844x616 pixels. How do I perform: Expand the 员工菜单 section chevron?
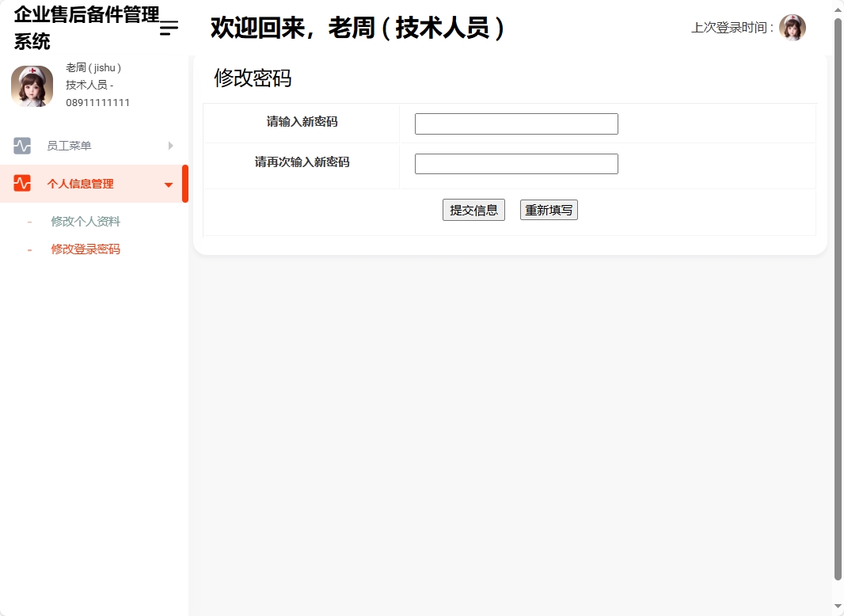pos(170,146)
